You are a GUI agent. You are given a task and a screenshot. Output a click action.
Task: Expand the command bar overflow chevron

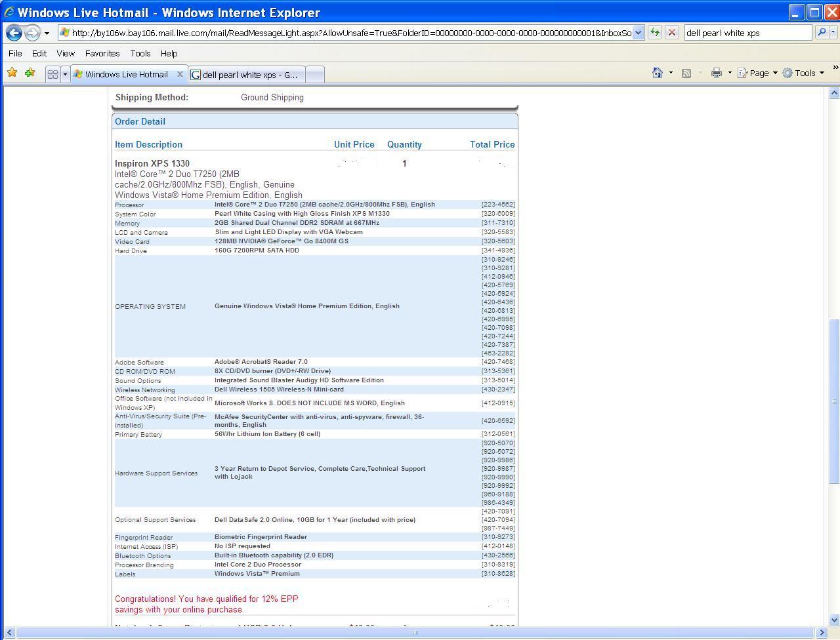pos(835,68)
